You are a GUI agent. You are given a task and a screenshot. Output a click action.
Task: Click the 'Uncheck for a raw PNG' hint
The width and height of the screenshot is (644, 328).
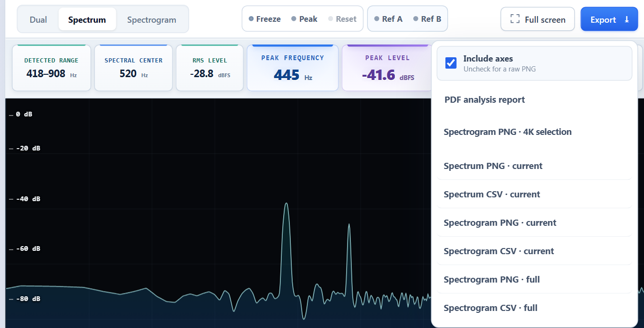499,69
